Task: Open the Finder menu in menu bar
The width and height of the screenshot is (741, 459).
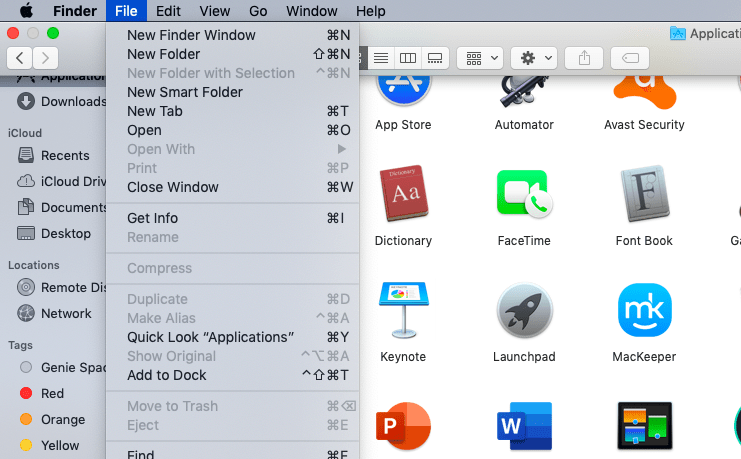Action: coord(75,10)
